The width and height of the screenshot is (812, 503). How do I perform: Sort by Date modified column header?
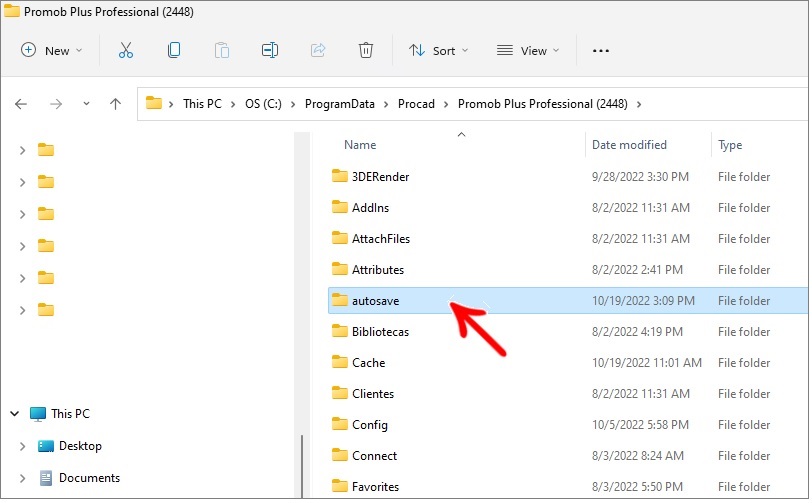[629, 145]
